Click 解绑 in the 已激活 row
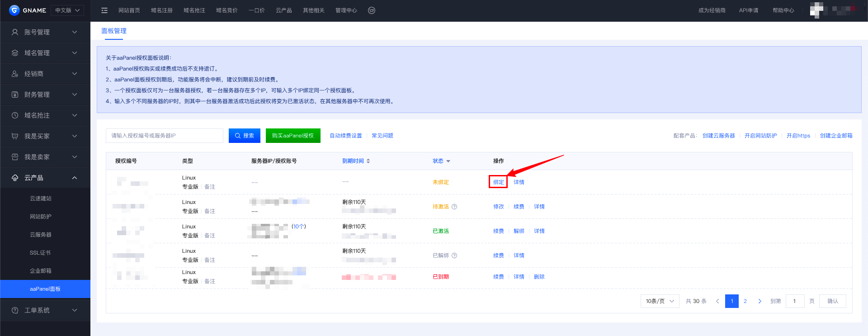868x336 pixels. (x=519, y=231)
